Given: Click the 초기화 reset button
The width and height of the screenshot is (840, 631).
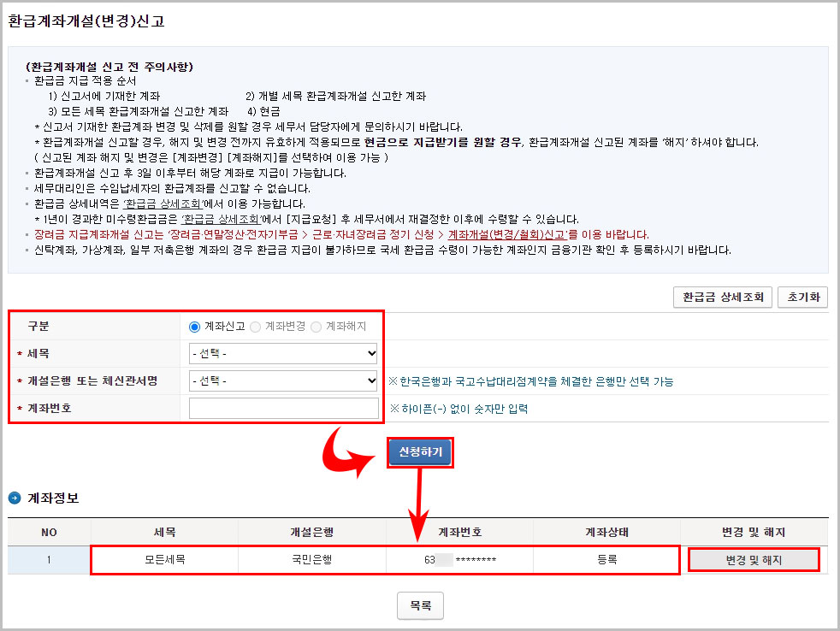Looking at the screenshot, I should click(x=802, y=298).
